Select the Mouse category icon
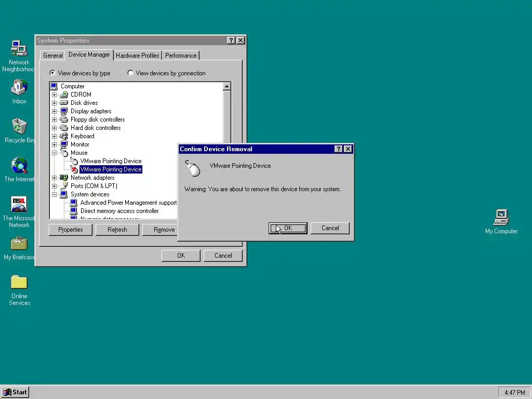This screenshot has height=399, width=532. [x=64, y=153]
